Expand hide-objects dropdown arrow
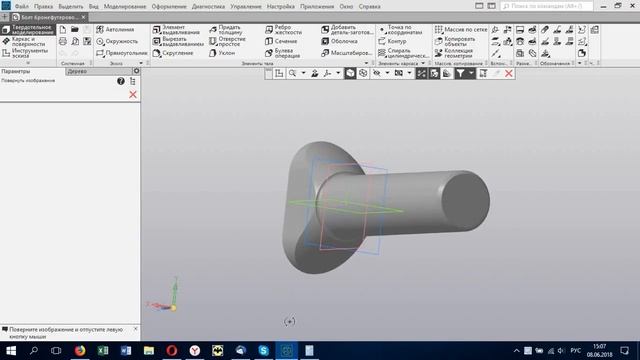The image size is (640, 360). click(387, 73)
